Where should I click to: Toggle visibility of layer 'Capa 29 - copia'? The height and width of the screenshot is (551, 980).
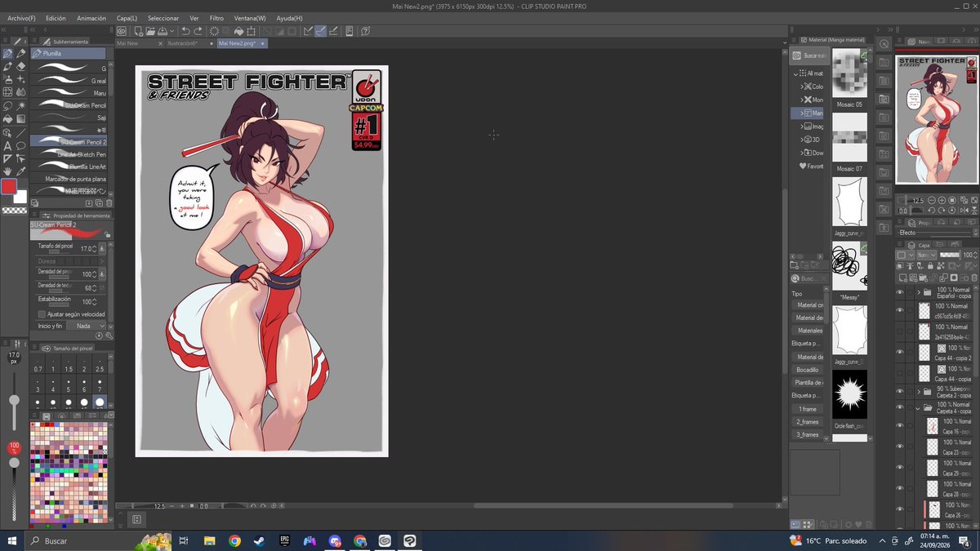pos(900,469)
